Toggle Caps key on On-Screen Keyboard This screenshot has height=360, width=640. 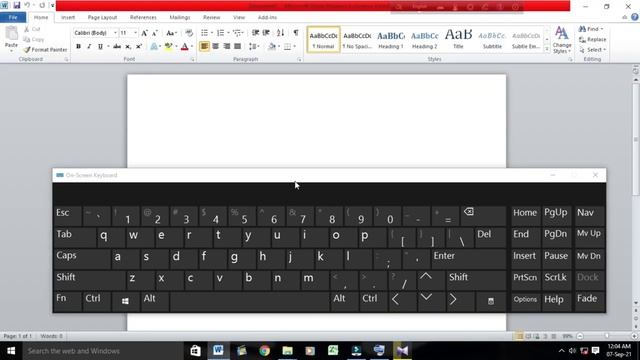(x=82, y=258)
